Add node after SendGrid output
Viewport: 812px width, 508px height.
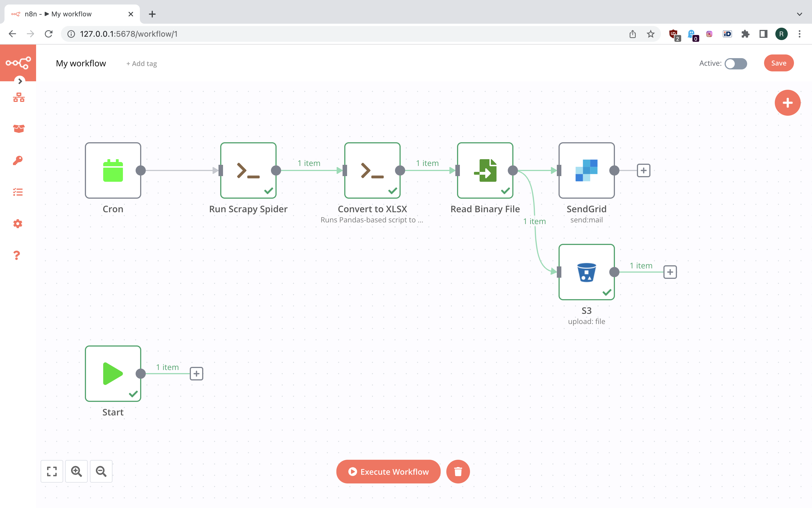click(644, 170)
